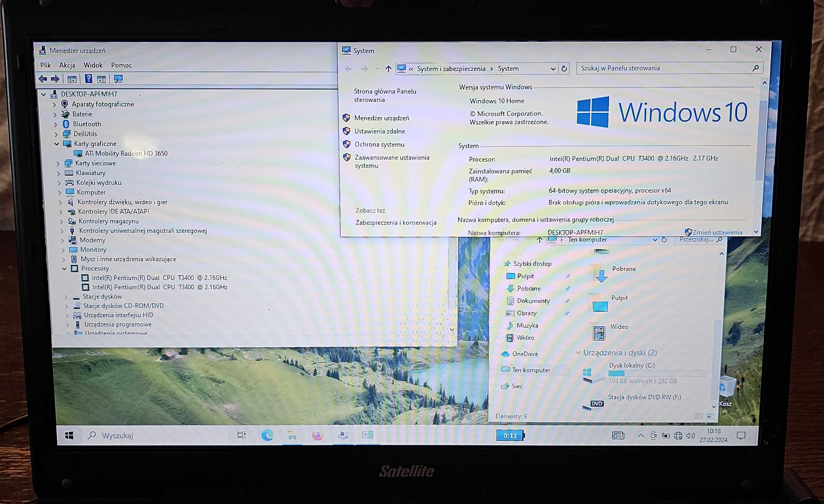Click the Stacje dysków CD-ROM/DVD icon

pos(77,306)
